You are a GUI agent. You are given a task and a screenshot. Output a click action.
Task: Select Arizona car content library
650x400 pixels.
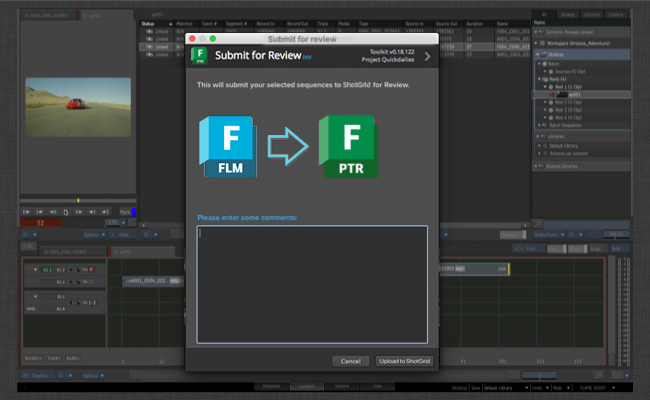(x=568, y=153)
